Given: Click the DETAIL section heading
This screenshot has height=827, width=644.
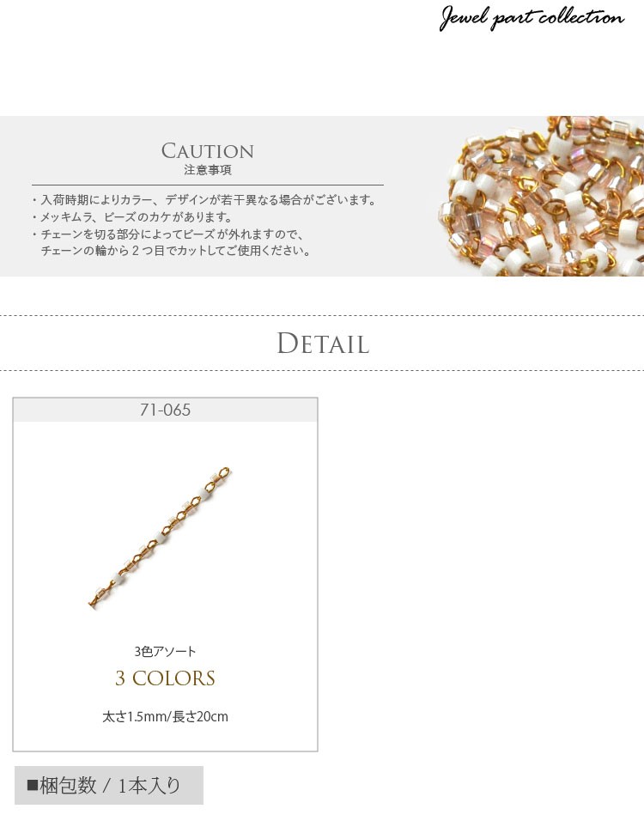Looking at the screenshot, I should coord(323,344).
